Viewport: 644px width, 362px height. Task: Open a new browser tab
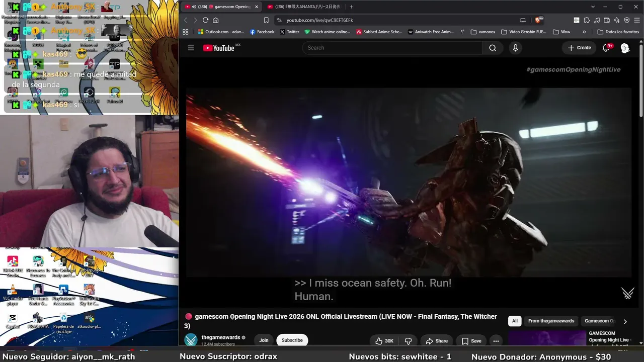(x=351, y=7)
